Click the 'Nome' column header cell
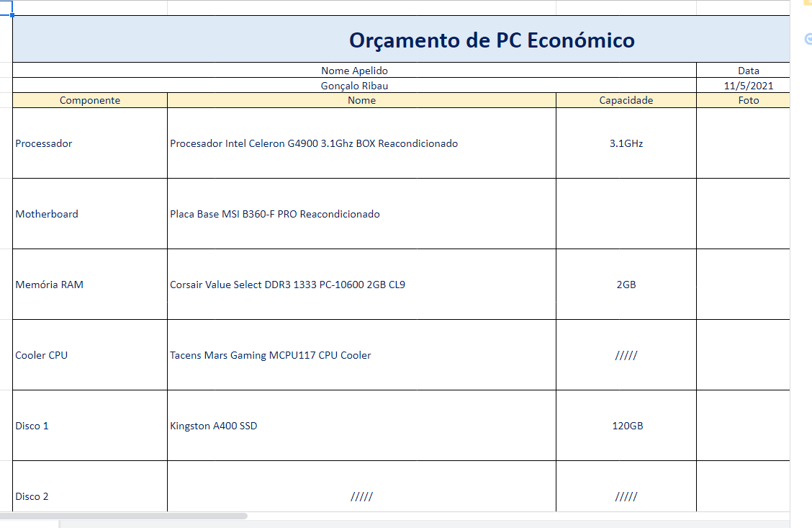 coord(361,101)
